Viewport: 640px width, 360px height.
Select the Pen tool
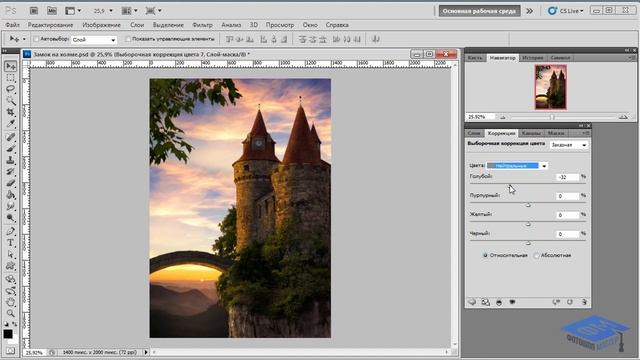[x=11, y=231]
